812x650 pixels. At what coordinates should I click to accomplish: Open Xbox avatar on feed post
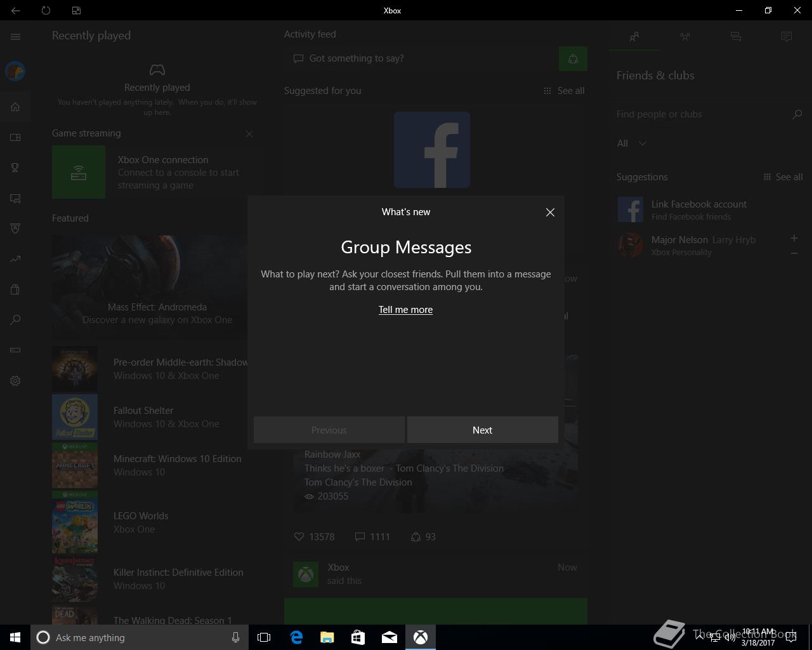(306, 574)
